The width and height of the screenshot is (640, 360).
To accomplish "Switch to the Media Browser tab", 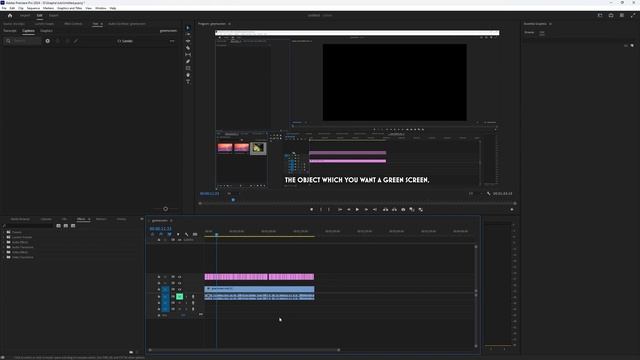I will [x=20, y=219].
